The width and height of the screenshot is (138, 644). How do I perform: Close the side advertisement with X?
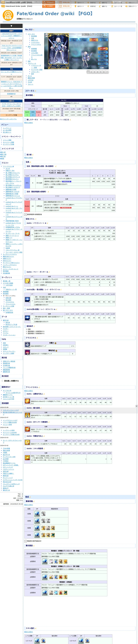136,406
